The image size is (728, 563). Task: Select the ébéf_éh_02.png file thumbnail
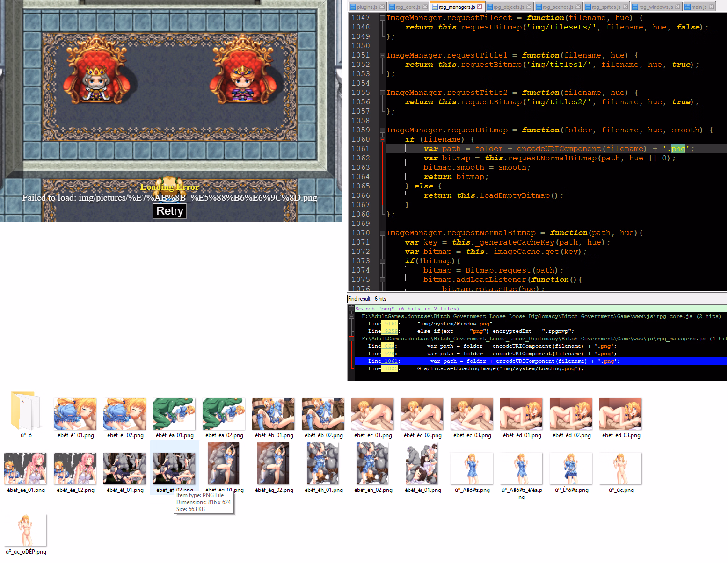373,464
